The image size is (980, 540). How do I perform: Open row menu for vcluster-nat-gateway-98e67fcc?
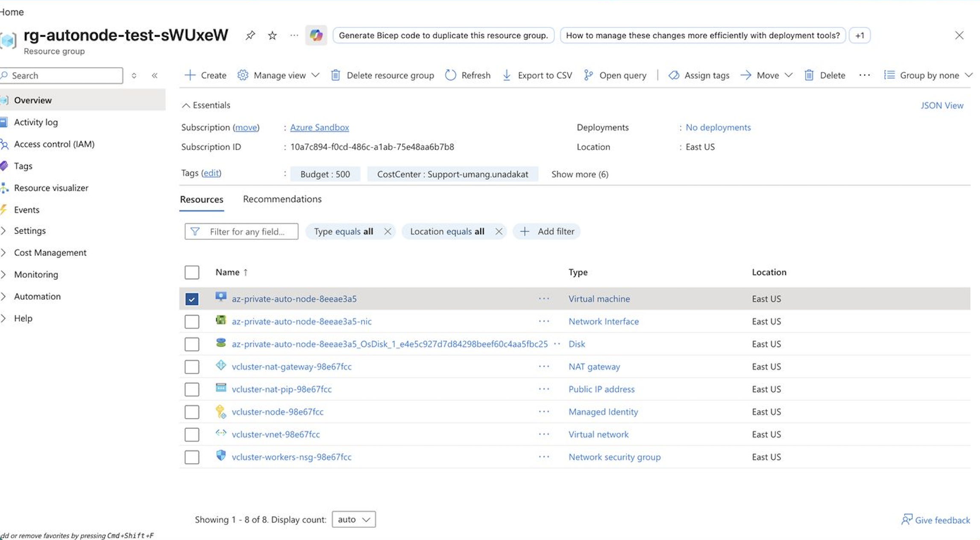click(x=544, y=367)
